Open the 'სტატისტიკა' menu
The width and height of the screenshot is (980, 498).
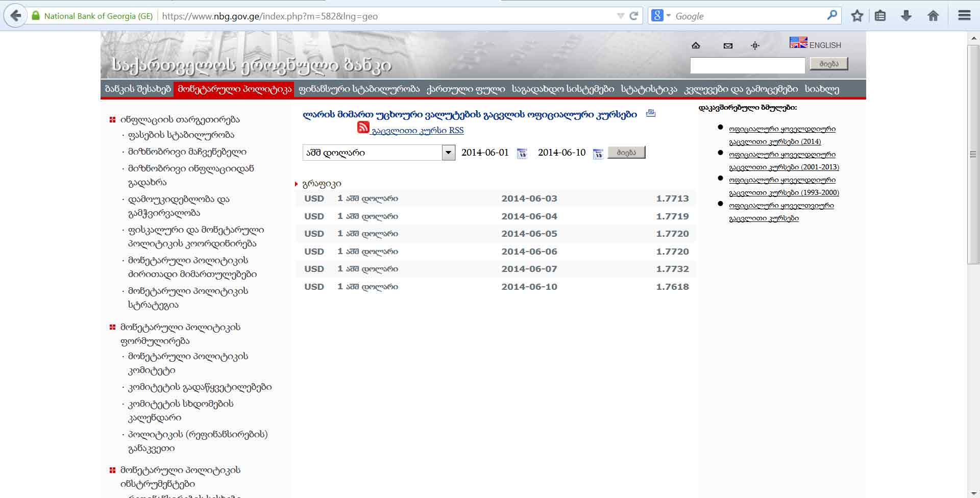[649, 89]
